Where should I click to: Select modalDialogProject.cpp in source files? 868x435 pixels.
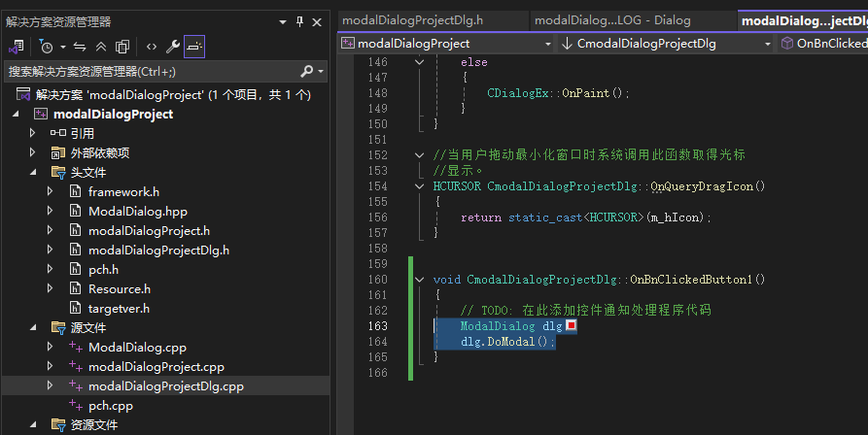pos(156,366)
